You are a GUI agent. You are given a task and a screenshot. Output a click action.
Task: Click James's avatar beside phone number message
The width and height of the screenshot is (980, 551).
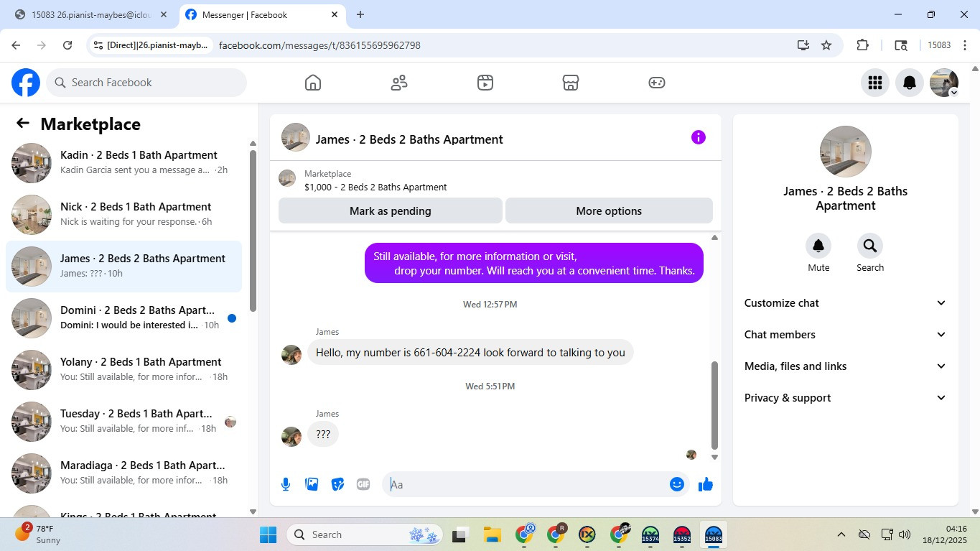pyautogui.click(x=291, y=355)
